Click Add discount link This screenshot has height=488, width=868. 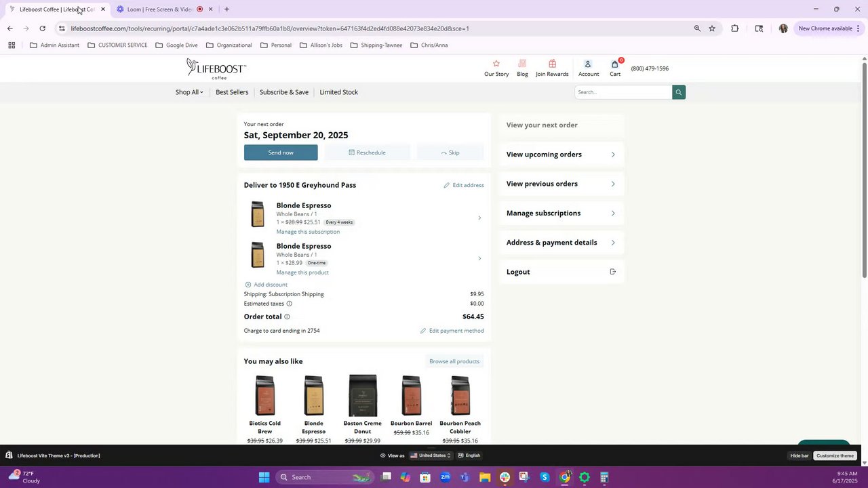(266, 285)
